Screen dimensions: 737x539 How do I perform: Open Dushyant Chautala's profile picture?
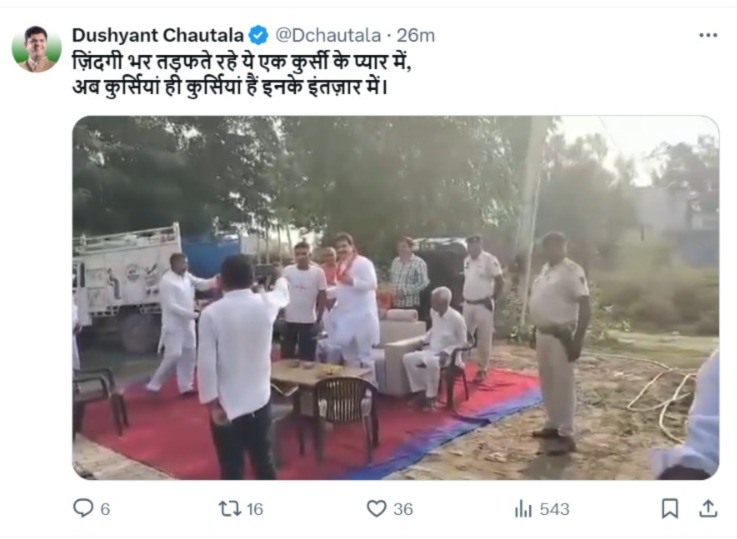tap(37, 49)
